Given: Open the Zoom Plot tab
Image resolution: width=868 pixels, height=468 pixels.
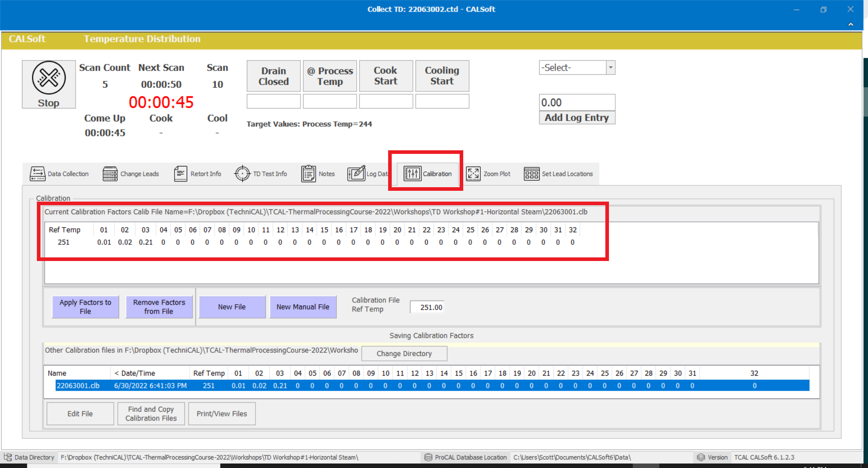Looking at the screenshot, I should pos(488,174).
